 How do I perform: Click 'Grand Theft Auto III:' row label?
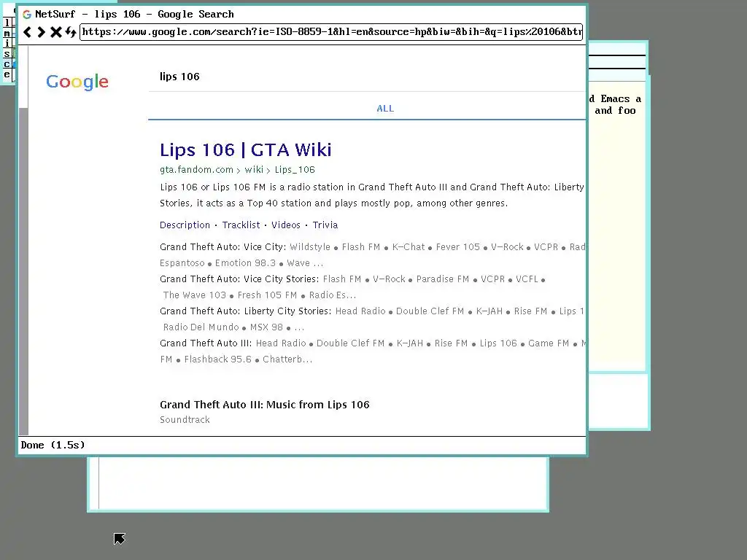[206, 343]
